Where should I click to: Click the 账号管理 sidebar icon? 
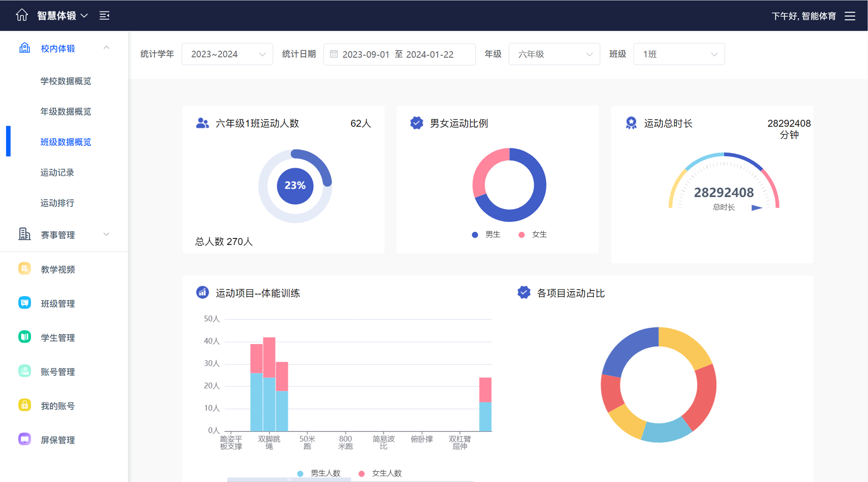25,371
